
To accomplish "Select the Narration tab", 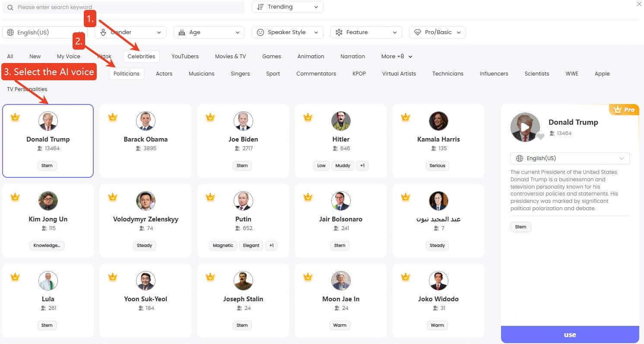I will (352, 57).
